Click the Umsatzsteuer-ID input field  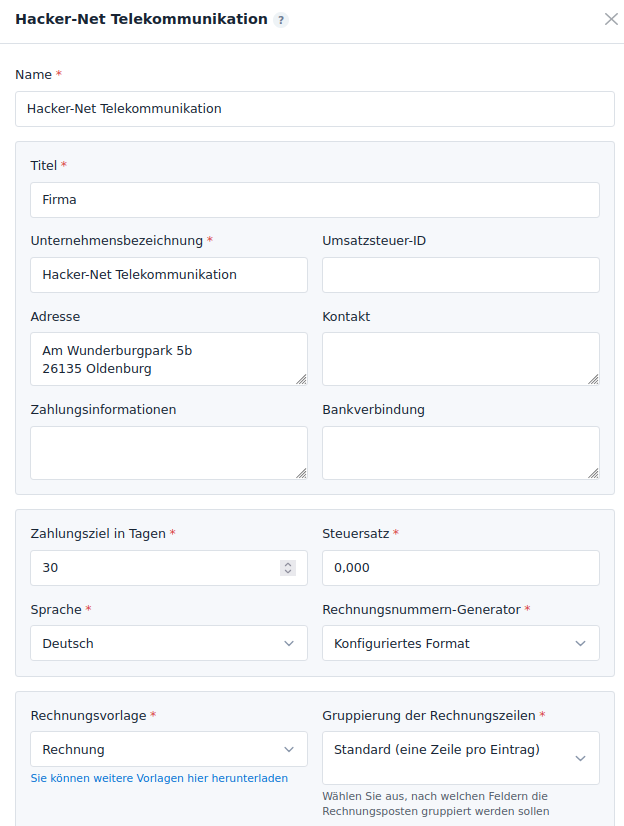460,275
